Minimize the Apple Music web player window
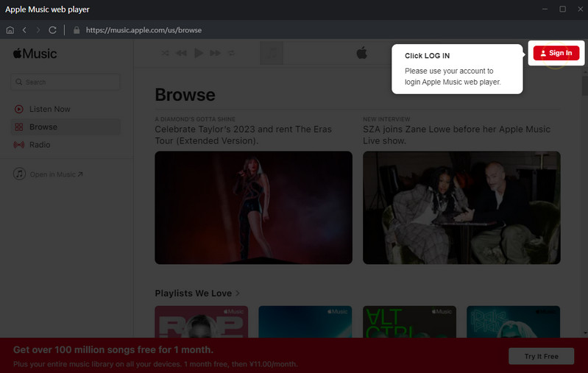 545,9
